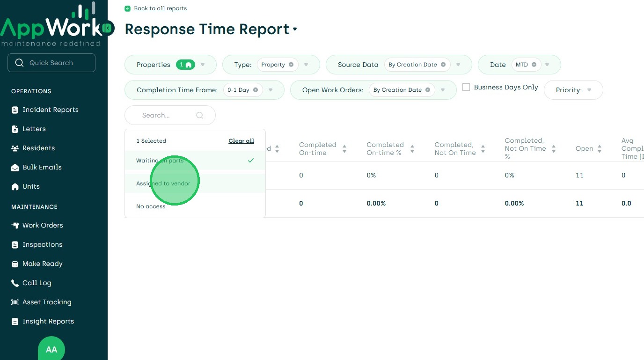Click the Residents people icon
The image size is (644, 360).
click(x=15, y=148)
